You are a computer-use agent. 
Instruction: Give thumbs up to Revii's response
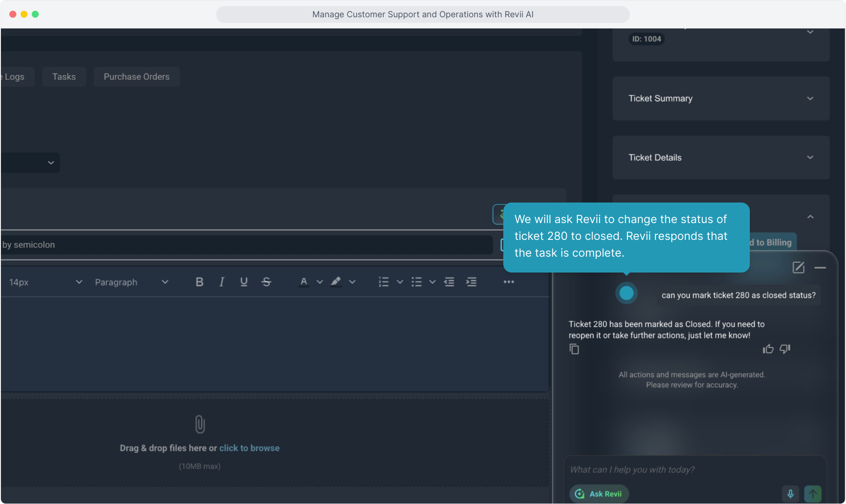pos(768,349)
